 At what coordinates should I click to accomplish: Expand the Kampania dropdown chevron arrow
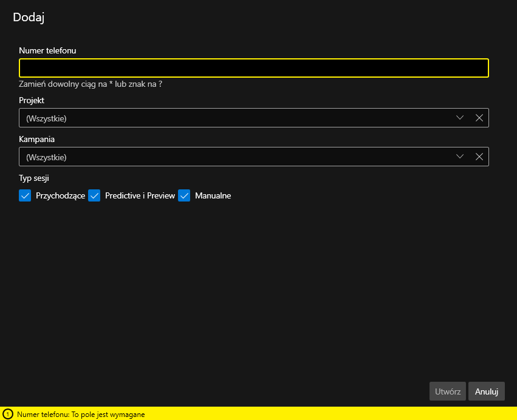click(460, 157)
